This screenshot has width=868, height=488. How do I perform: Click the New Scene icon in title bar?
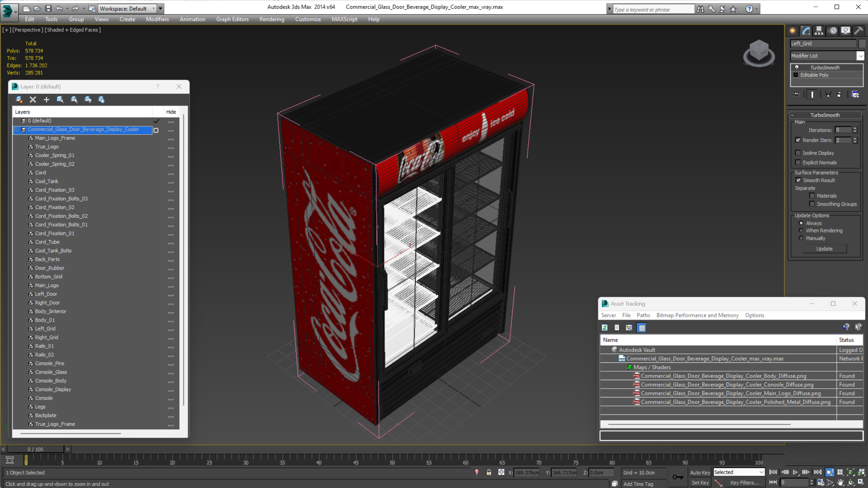click(x=26, y=9)
